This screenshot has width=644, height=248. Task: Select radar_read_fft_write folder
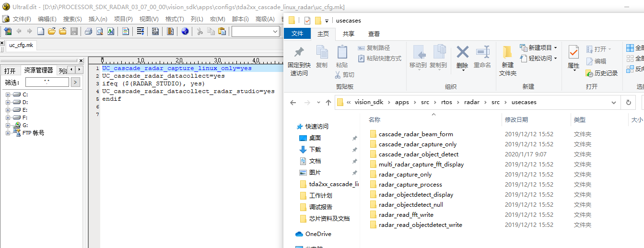tap(406, 215)
